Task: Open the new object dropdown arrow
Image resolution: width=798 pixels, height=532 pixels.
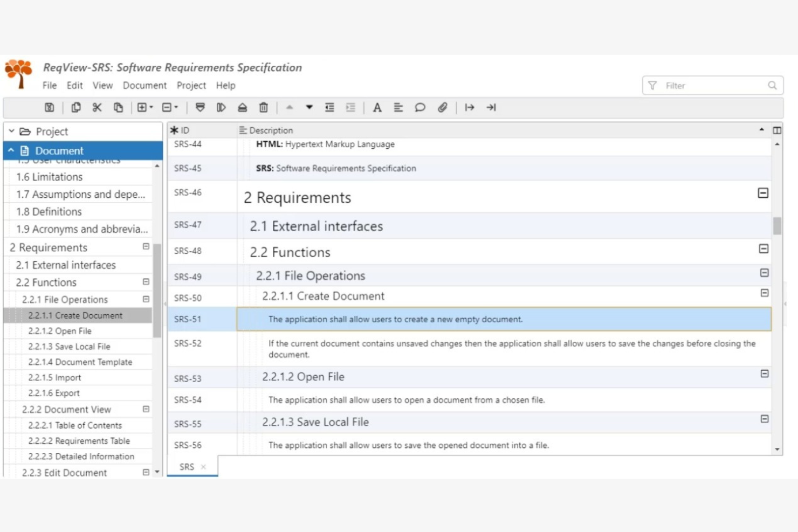Action: pyautogui.click(x=150, y=107)
